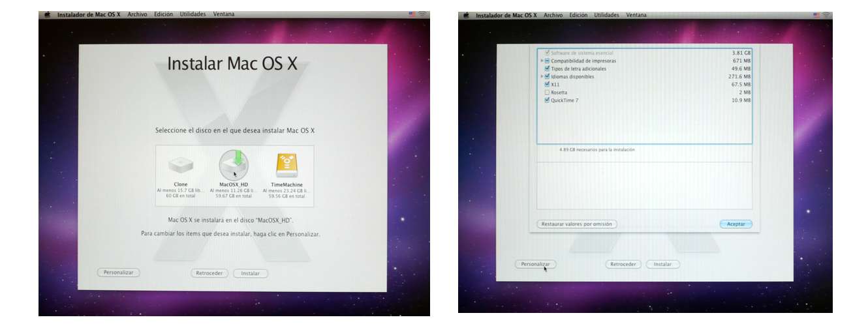Expand Idiomas disponibles disclosure triangle
Screen dimensions: 868x326
541,76
